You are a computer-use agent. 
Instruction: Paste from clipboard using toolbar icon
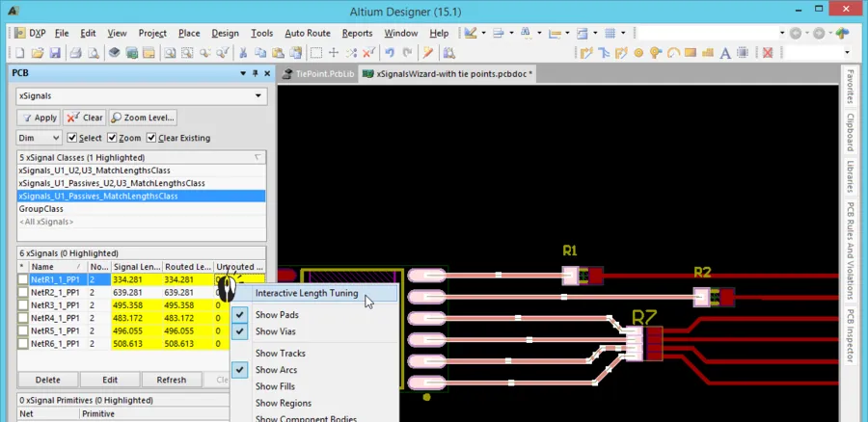pyautogui.click(x=278, y=53)
